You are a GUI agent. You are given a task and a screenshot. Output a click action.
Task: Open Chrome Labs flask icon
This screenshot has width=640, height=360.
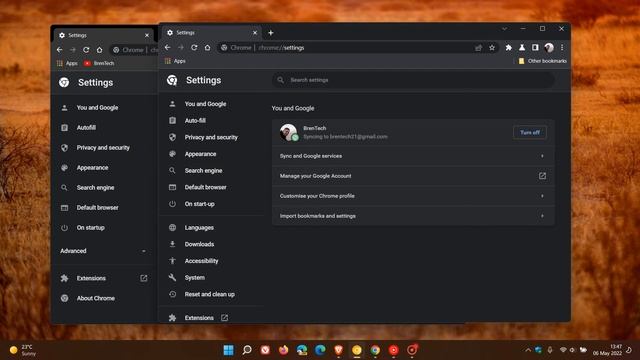point(522,48)
